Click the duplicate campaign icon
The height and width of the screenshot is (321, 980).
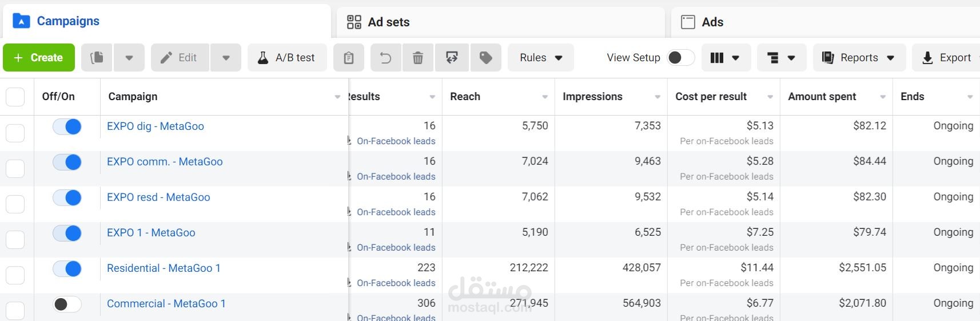click(97, 58)
